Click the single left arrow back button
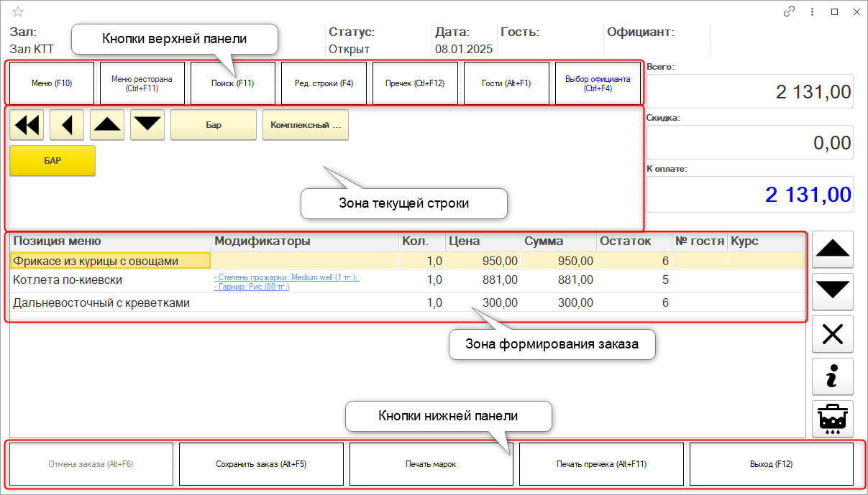Viewport: 868px width, 495px height. click(x=67, y=125)
